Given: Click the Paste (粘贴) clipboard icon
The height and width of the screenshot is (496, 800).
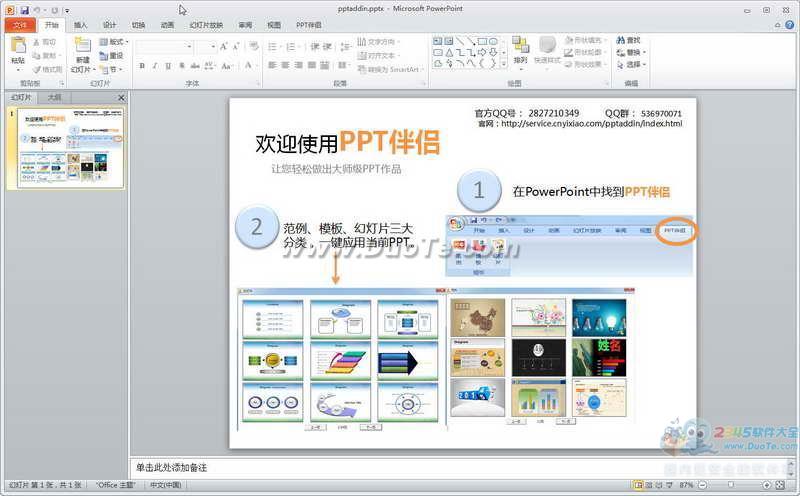Looking at the screenshot, I should tap(18, 45).
